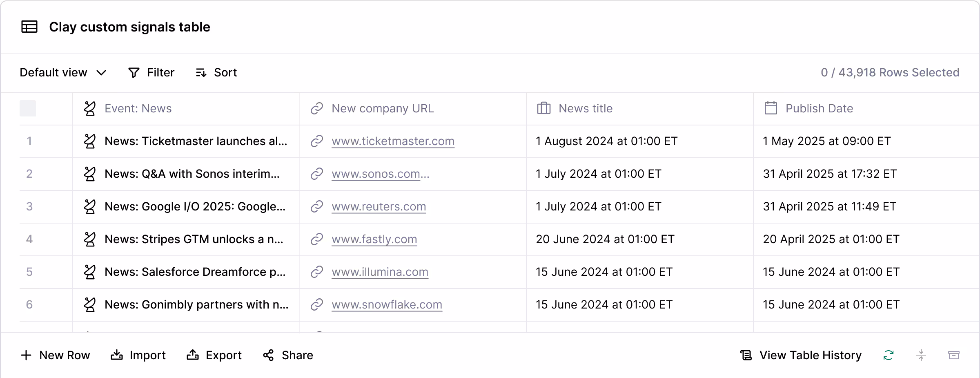Select the checkbox to select all rows
Screen dimensions: 980x378
27,108
